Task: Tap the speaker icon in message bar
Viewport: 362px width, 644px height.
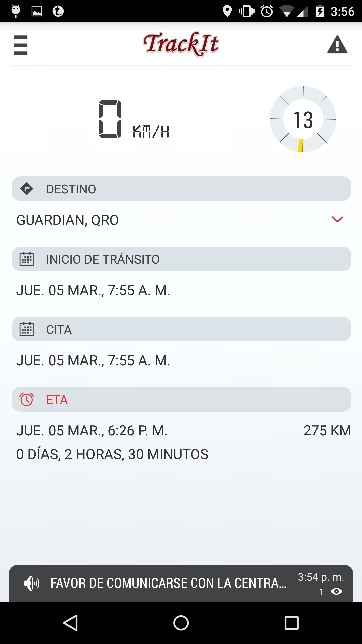Action: tap(32, 583)
